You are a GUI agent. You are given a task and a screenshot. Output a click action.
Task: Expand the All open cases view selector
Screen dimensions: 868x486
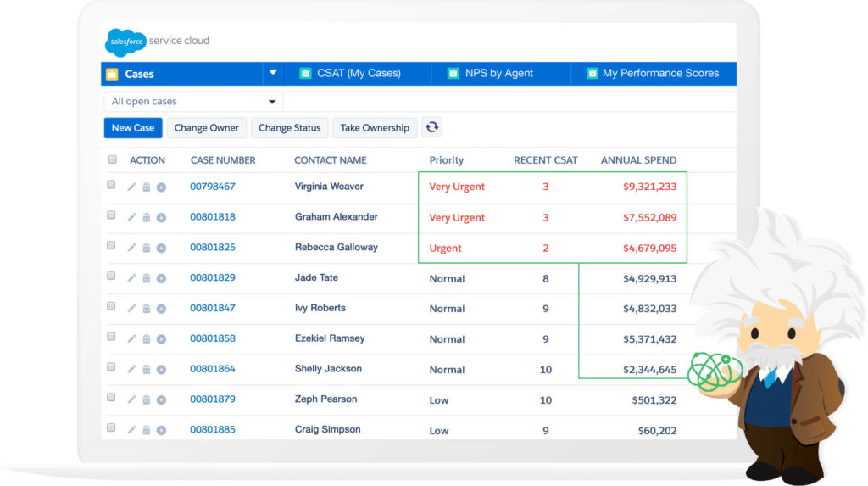(193, 102)
